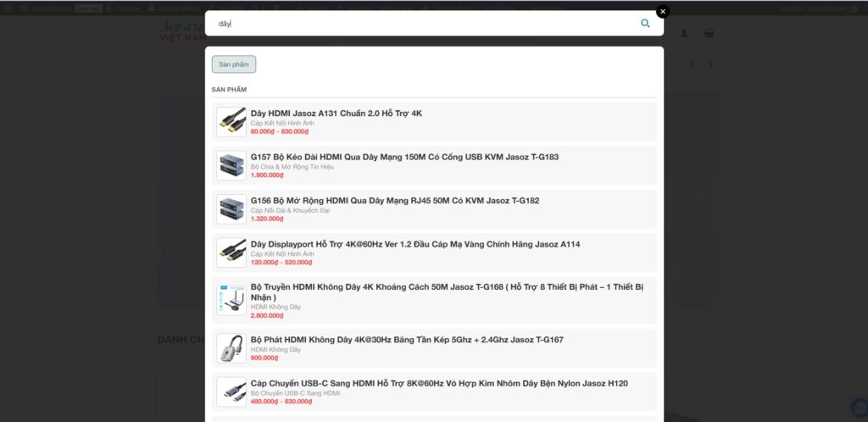Open Dây Displayport 4K@60Hz Jasoz A114 result

[434, 253]
